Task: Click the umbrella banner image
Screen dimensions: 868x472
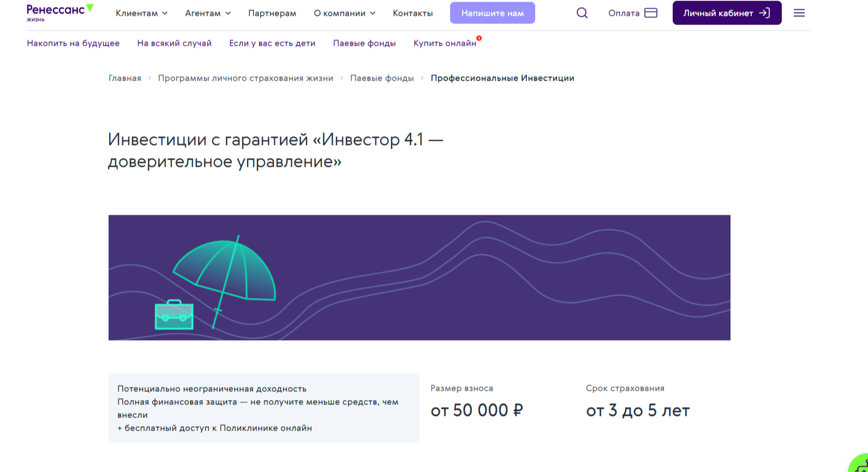Action: click(x=419, y=277)
